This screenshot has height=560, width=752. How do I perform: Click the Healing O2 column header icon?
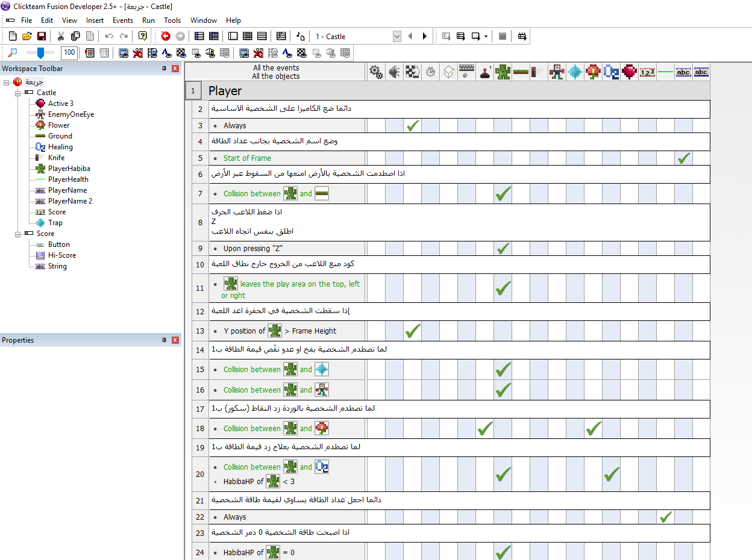click(612, 72)
